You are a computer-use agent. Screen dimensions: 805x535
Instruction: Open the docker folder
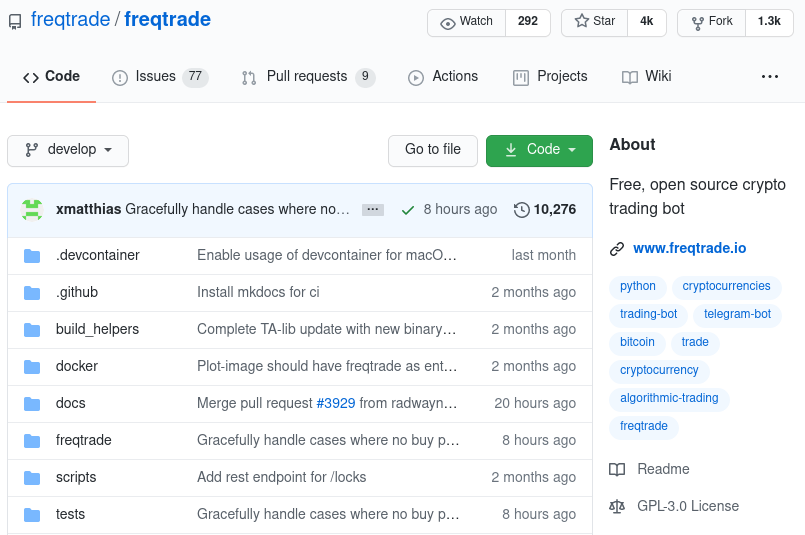tap(76, 366)
